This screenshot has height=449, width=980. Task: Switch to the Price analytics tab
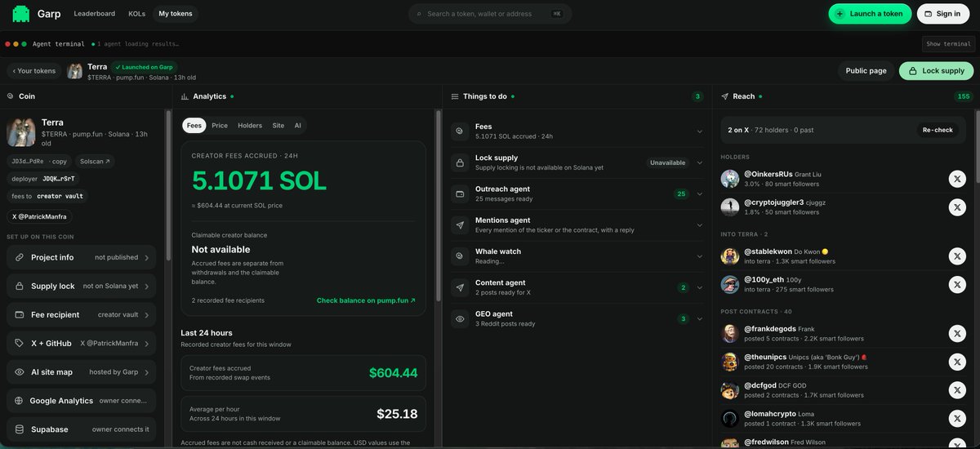[220, 126]
